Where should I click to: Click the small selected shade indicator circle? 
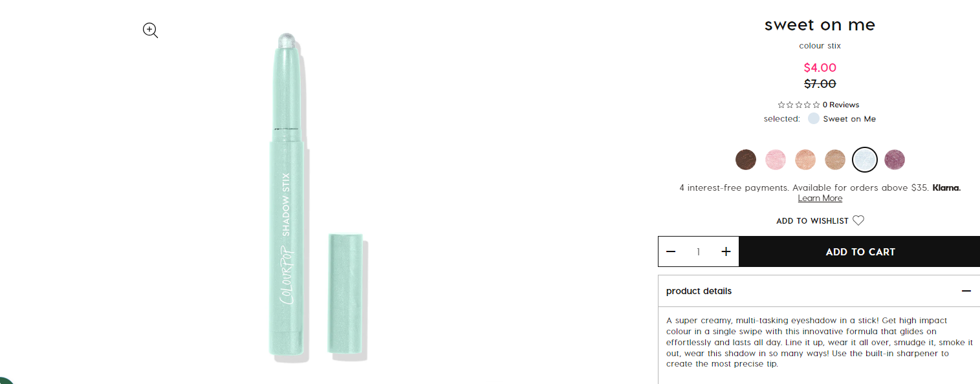click(x=813, y=118)
